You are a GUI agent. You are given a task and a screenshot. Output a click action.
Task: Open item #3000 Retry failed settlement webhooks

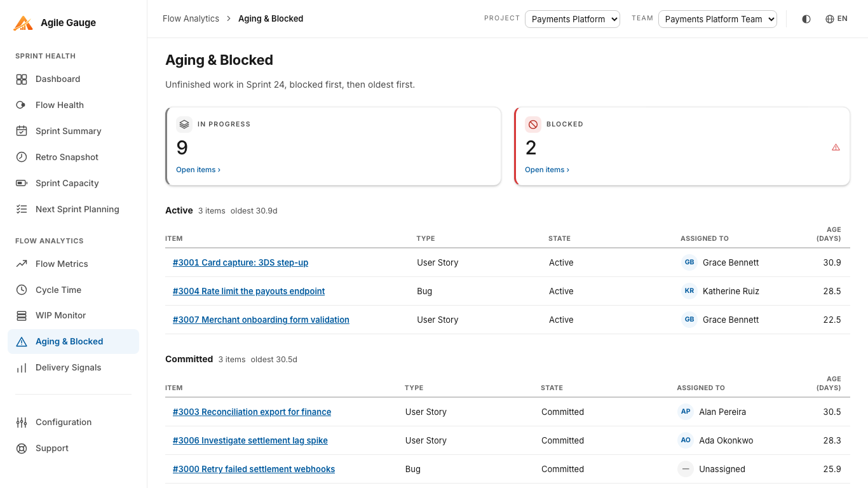click(x=254, y=469)
